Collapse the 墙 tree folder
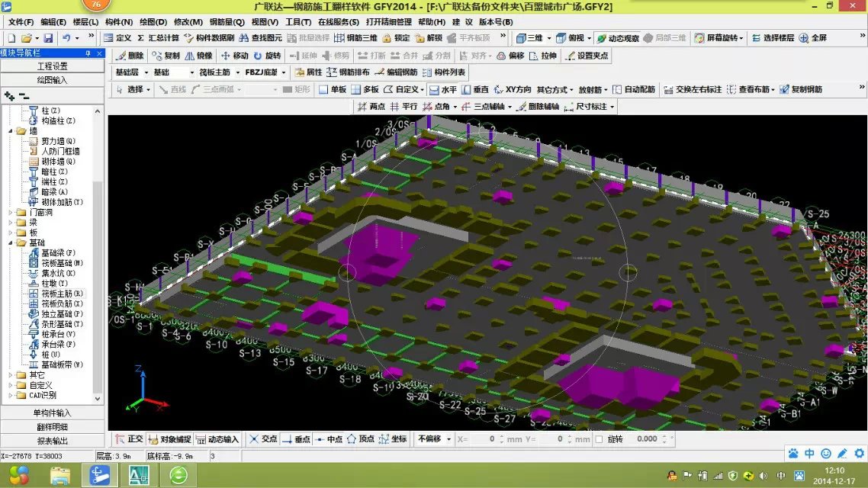 click(x=11, y=131)
